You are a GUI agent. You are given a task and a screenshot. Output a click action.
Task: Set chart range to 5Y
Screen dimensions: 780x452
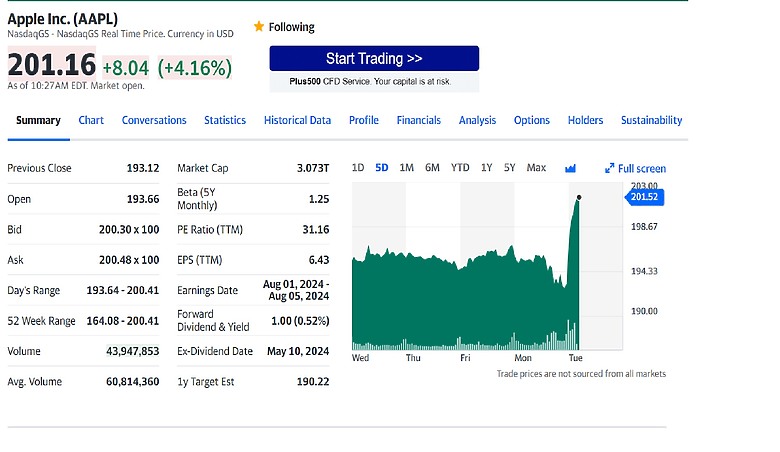509,168
